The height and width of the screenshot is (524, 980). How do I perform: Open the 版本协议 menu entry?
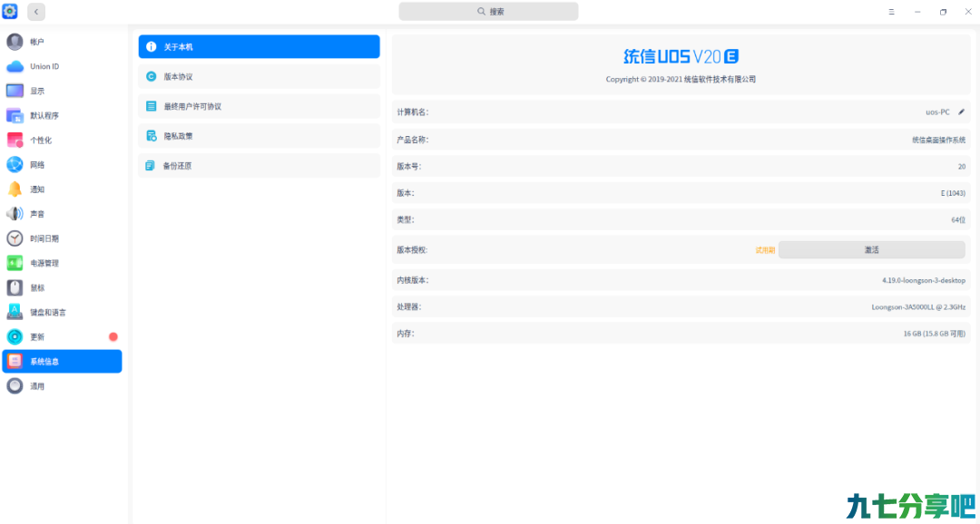(x=259, y=77)
